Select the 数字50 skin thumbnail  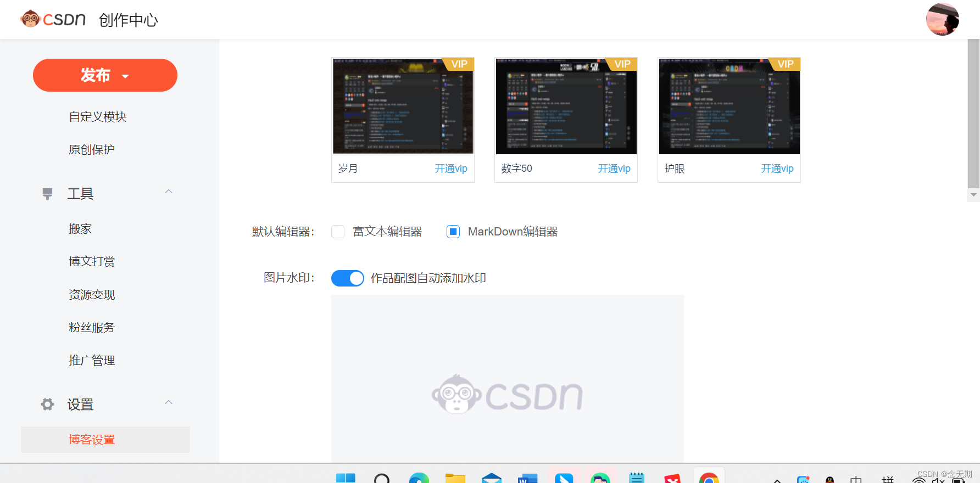[566, 106]
